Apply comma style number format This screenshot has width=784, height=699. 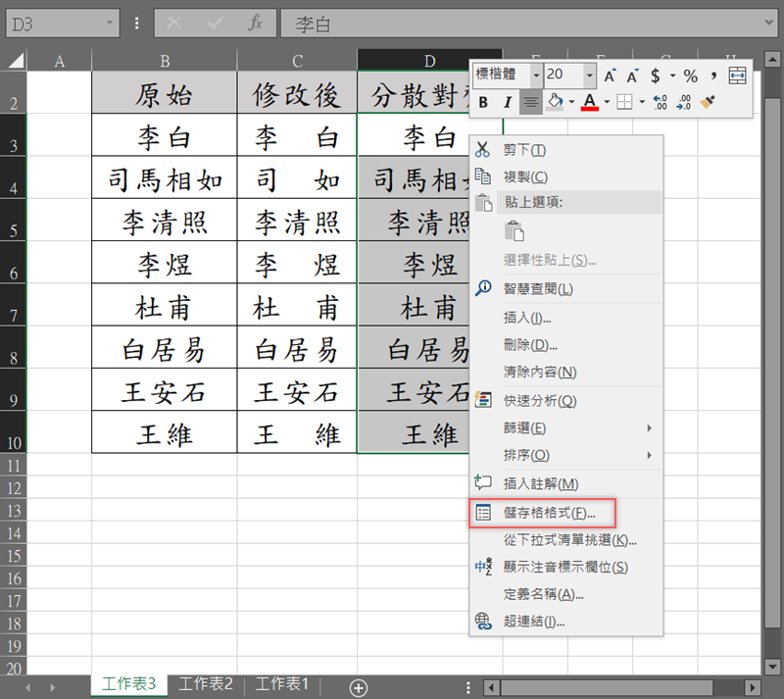pyautogui.click(x=713, y=75)
